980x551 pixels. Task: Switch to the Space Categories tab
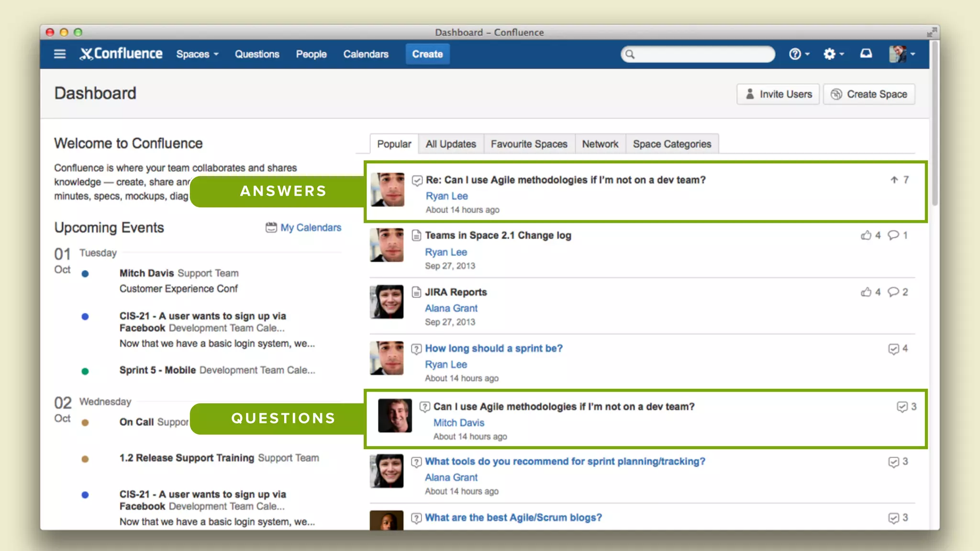[x=672, y=144]
